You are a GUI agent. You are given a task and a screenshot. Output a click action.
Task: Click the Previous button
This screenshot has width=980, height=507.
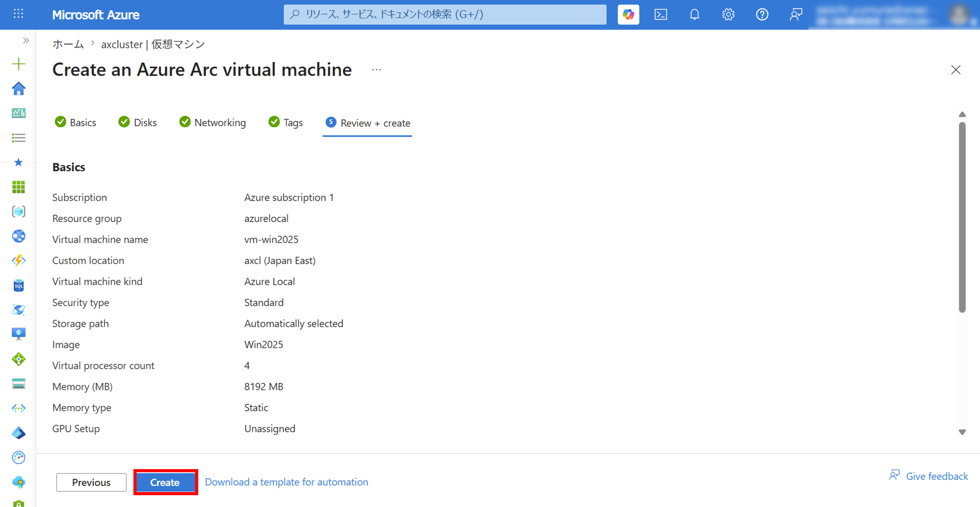pyautogui.click(x=91, y=482)
